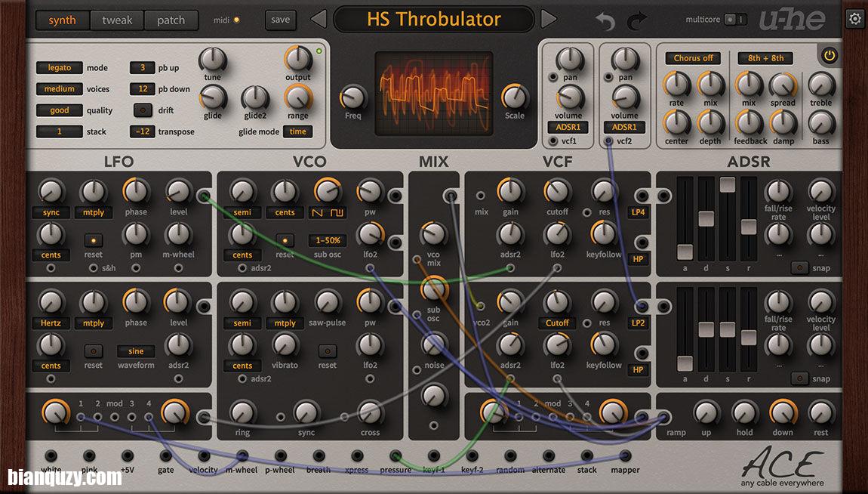
Task: Toggle snap in the upper ADSR module
Action: pos(799,268)
